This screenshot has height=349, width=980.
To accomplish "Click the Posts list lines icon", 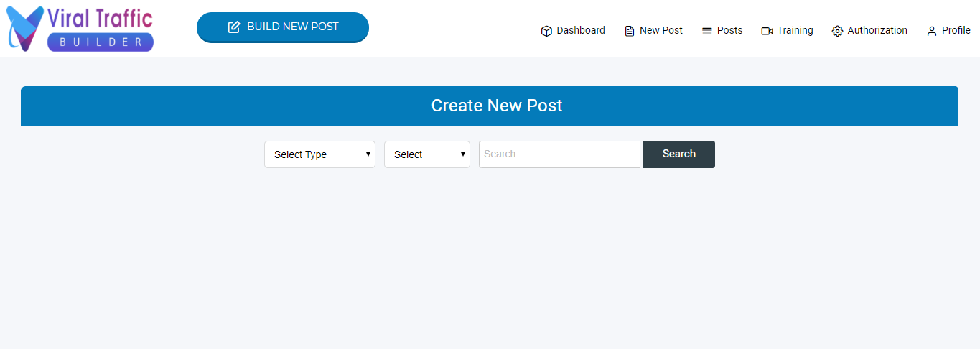I will tap(707, 31).
